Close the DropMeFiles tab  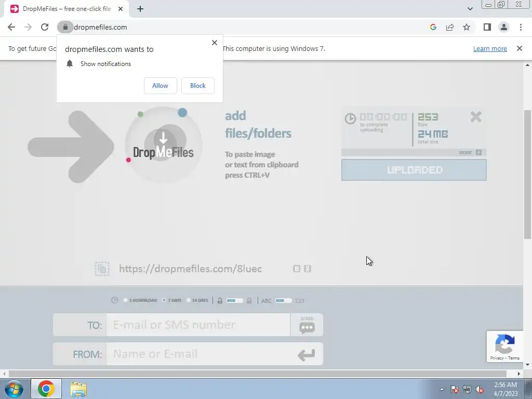121,9
